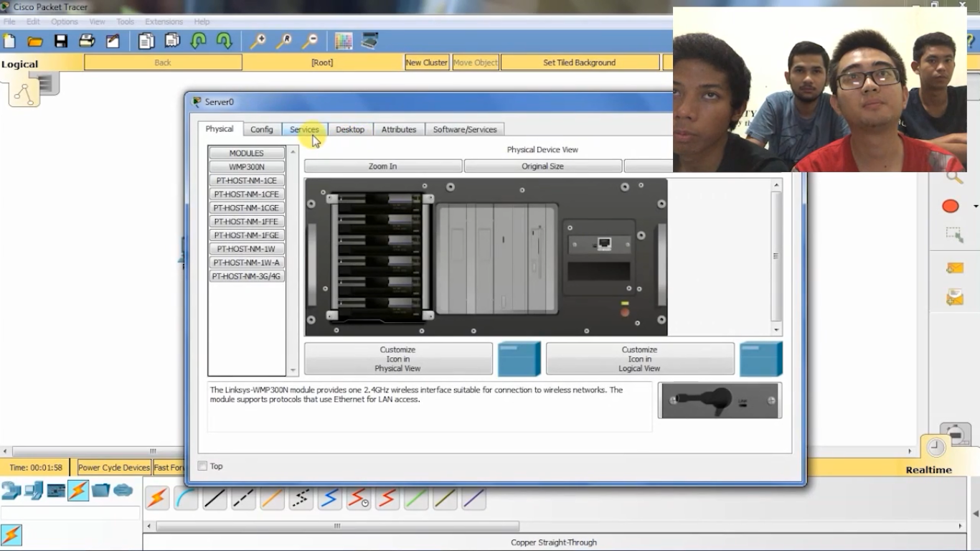Choose the Octal light-green cable
The height and width of the screenshot is (551, 980).
[415, 498]
